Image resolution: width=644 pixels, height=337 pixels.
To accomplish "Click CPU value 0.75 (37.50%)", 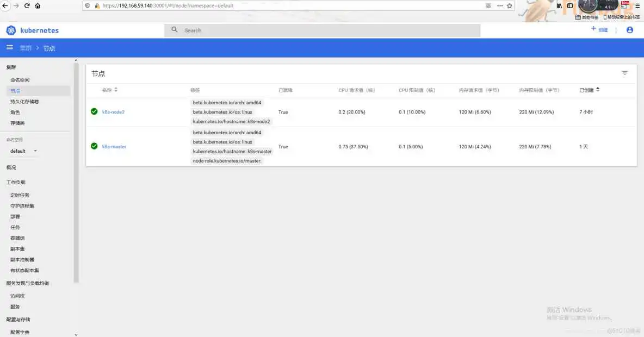I will (x=353, y=147).
